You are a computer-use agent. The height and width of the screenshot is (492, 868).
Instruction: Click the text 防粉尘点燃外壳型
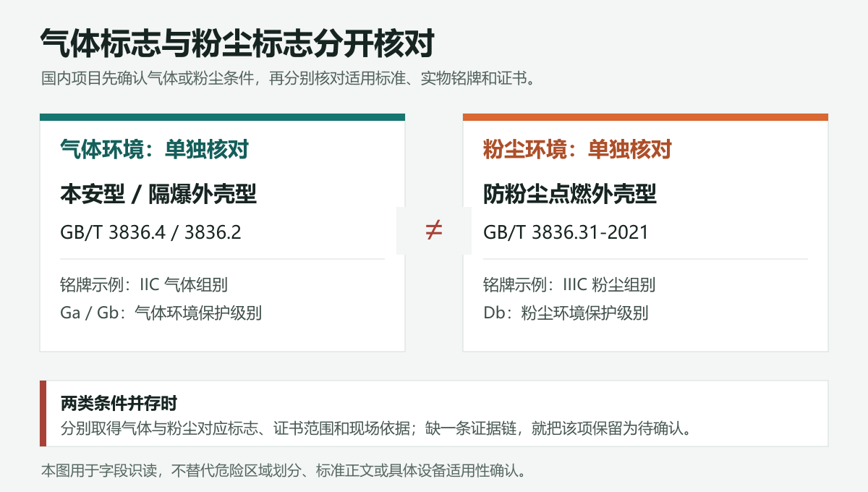(570, 194)
